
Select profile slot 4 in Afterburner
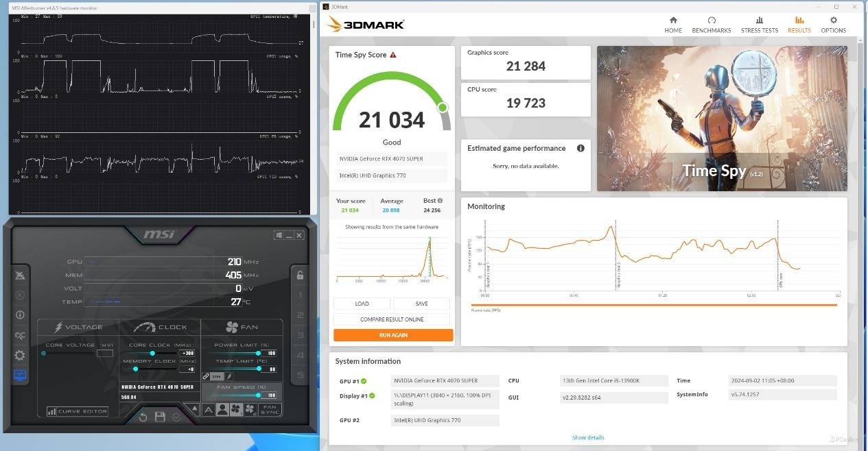(300, 355)
